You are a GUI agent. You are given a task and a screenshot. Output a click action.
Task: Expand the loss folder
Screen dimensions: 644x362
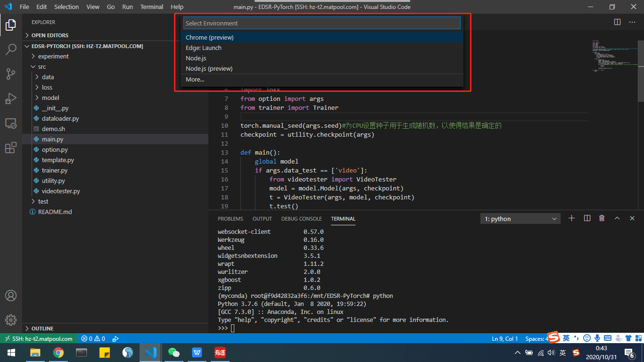pos(115,87)
